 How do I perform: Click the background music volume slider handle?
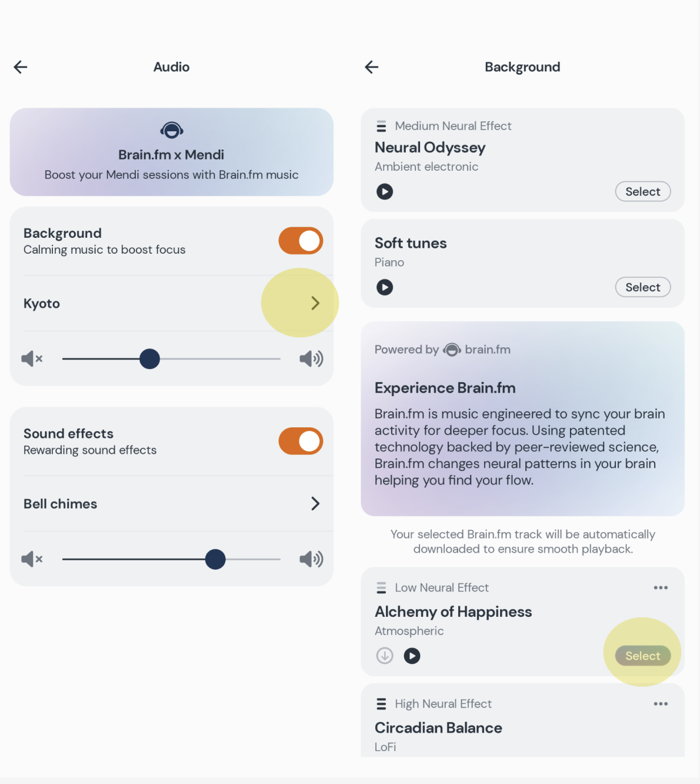coord(150,358)
